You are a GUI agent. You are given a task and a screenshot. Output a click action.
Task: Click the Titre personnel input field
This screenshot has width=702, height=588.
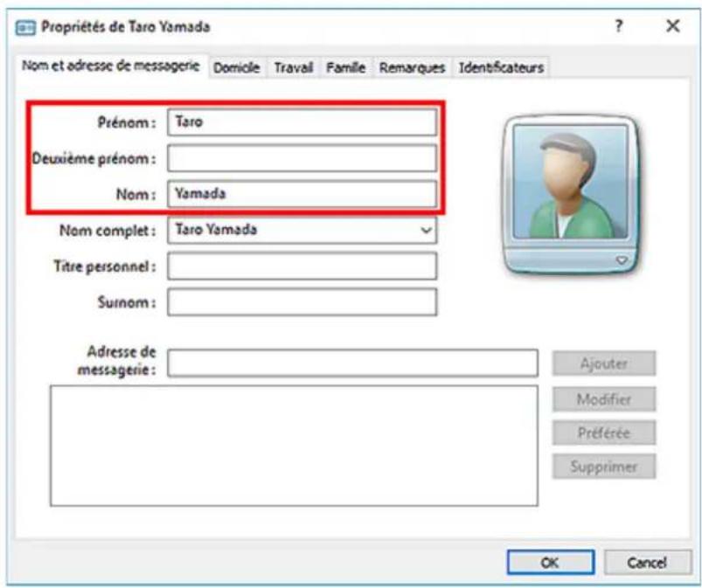[x=302, y=266]
